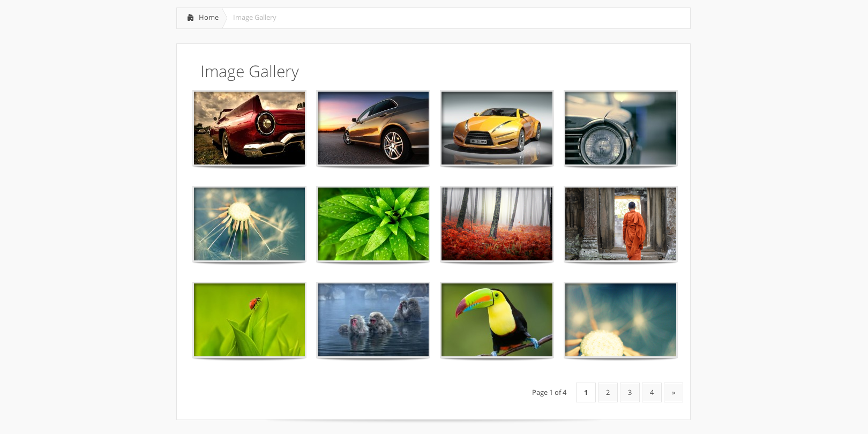Open the Home breadcrumb link

click(x=208, y=18)
